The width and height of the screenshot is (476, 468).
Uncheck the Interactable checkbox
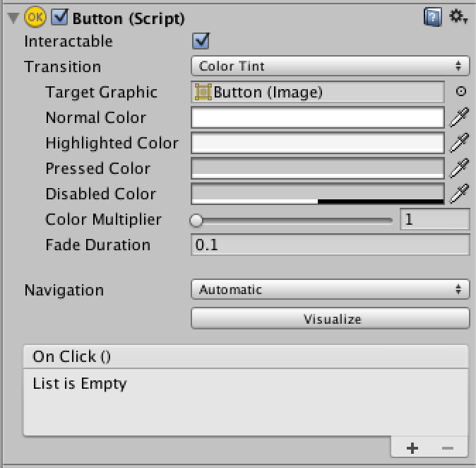[201, 41]
